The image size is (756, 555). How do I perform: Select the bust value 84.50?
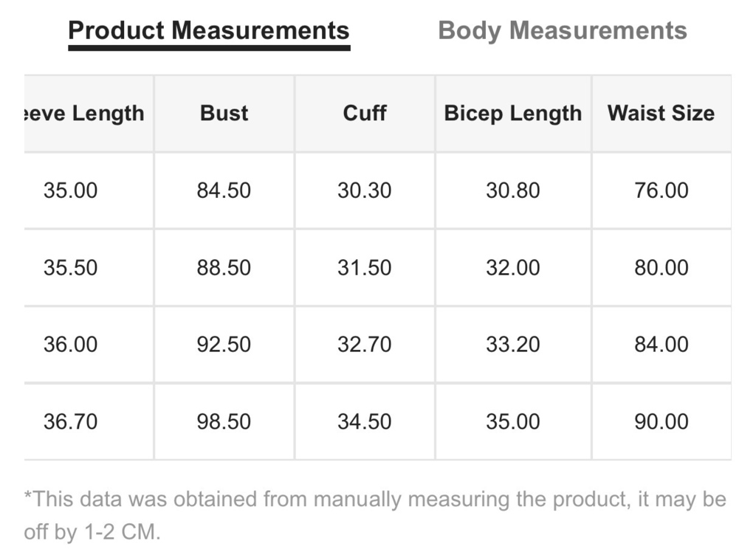224,190
